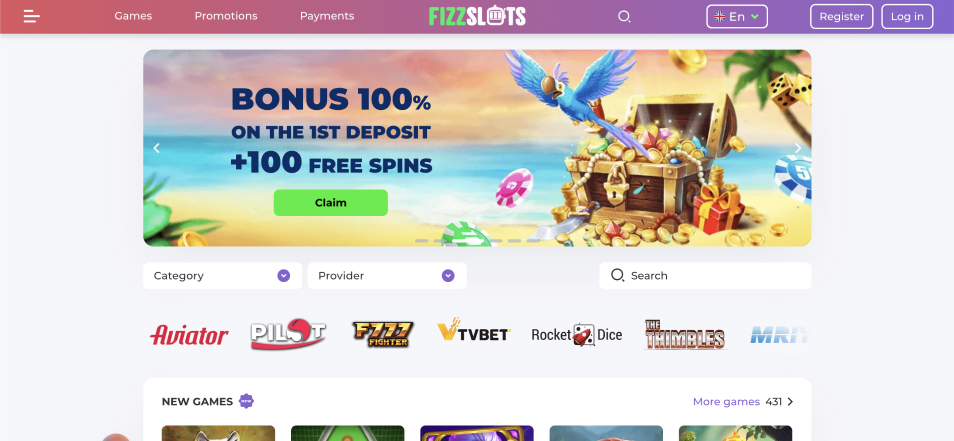The width and height of the screenshot is (954, 441).
Task: Open the Aviator game logo
Action: click(x=189, y=335)
